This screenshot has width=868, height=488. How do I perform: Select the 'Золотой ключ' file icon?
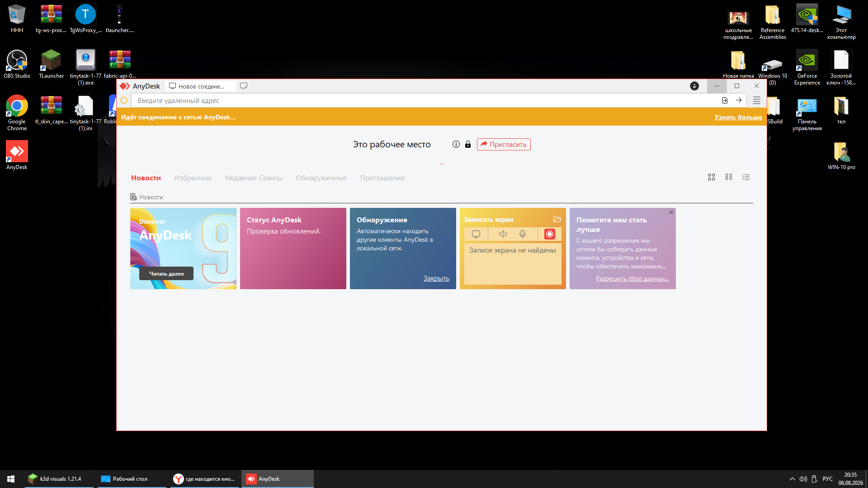[x=841, y=67]
